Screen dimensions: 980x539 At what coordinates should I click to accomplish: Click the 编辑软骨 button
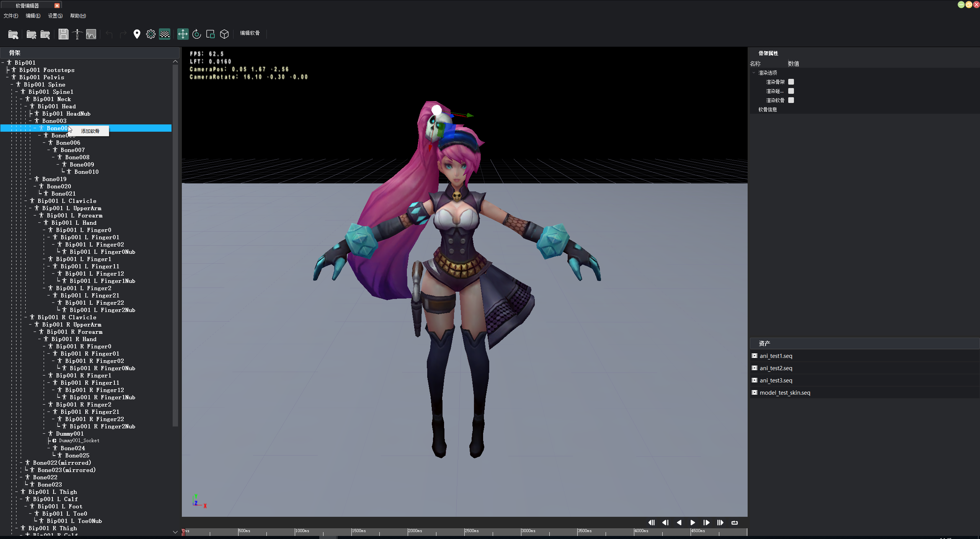pos(250,33)
